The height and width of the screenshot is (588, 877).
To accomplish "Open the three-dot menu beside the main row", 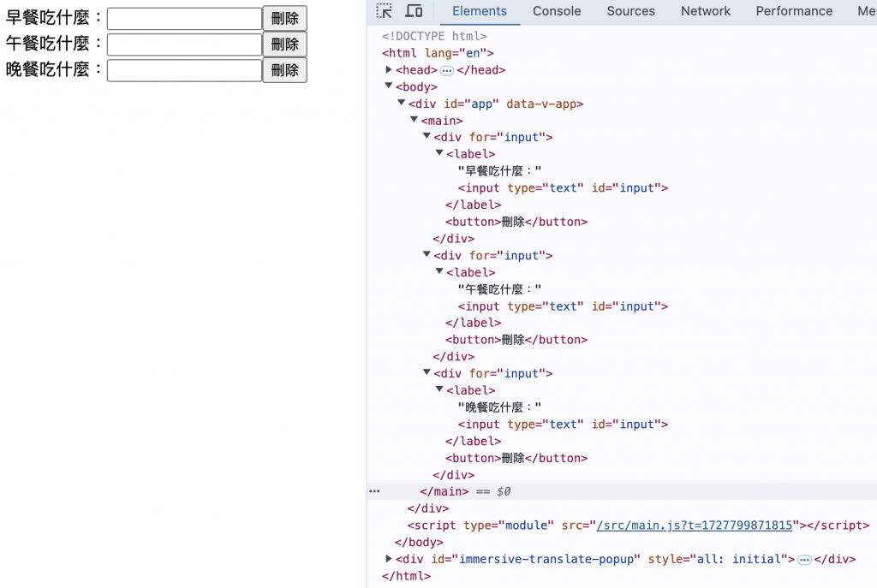I will pyautogui.click(x=374, y=491).
